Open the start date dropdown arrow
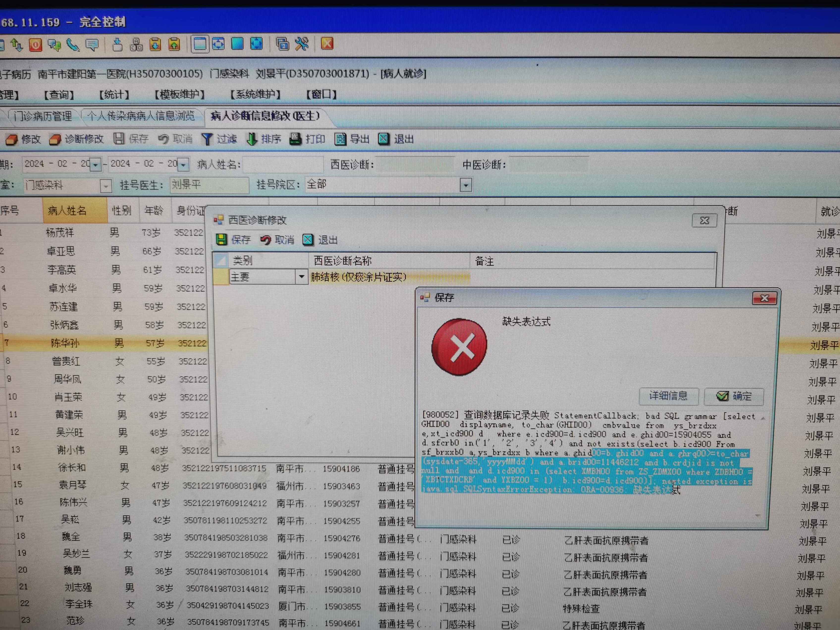The image size is (840, 630). [96, 165]
